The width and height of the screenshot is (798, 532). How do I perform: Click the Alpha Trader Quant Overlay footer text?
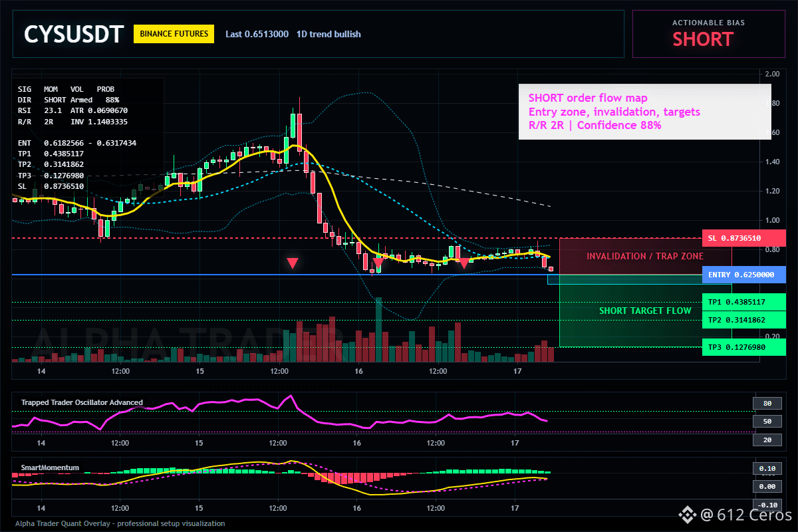[x=120, y=523]
